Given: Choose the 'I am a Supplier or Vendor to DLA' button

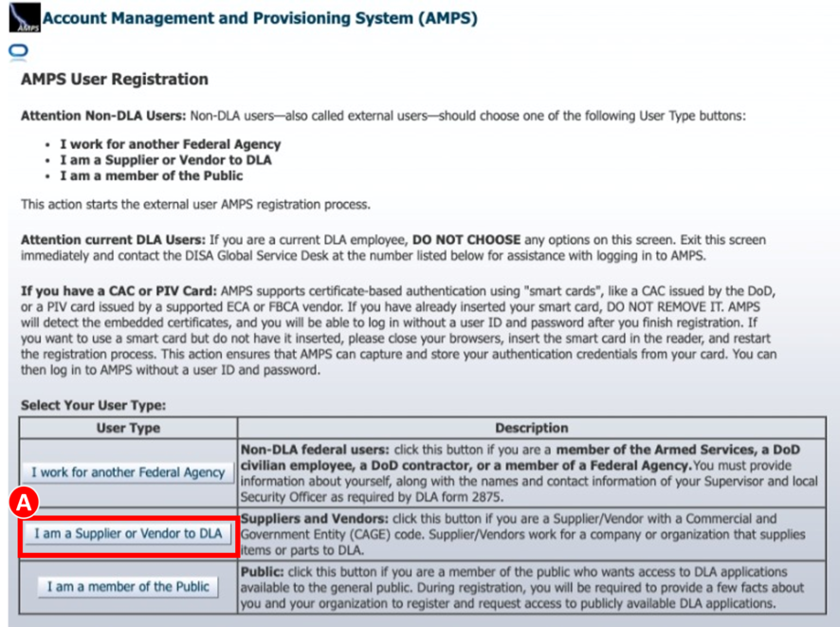Looking at the screenshot, I should click(128, 534).
